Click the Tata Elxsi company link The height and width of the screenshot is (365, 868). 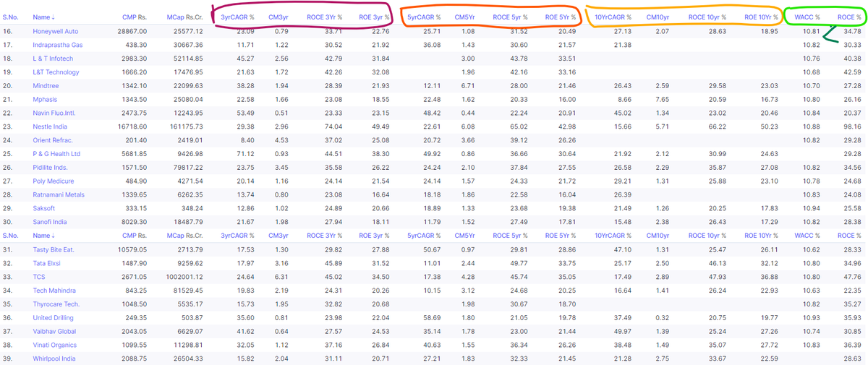click(48, 264)
